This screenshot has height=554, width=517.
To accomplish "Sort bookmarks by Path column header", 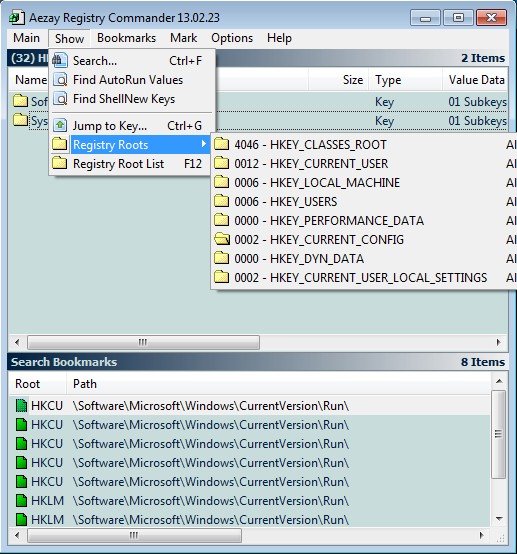I will click(278, 384).
